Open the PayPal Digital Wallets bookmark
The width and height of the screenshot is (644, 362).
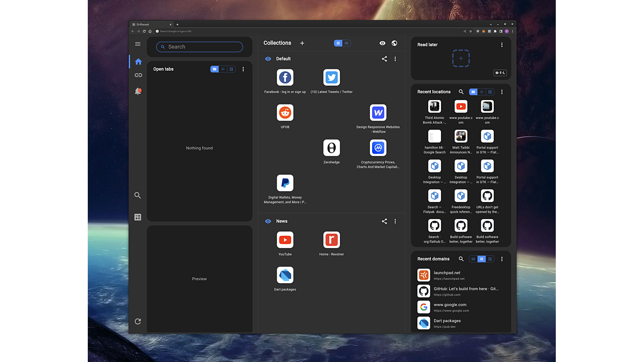tap(285, 183)
